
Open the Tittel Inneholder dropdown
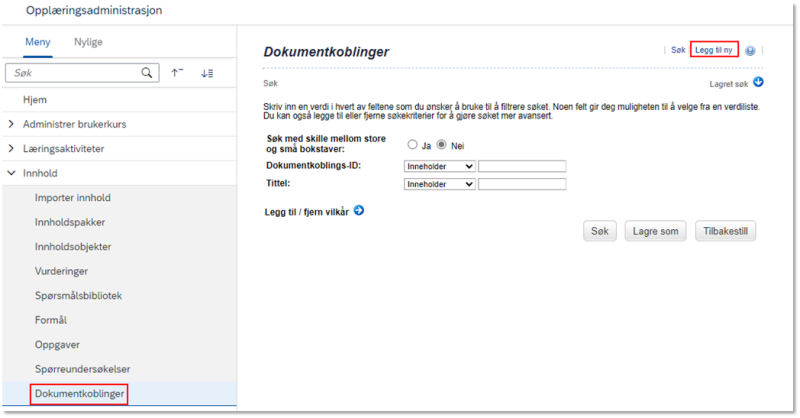440,184
